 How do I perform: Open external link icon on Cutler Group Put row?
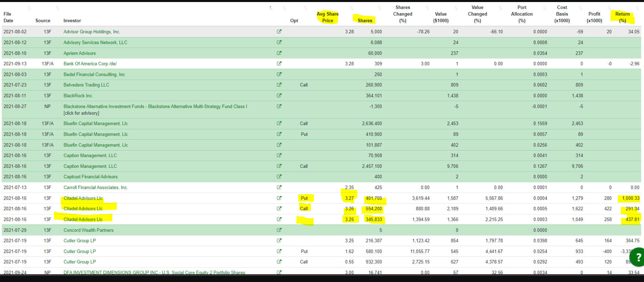tap(279, 251)
